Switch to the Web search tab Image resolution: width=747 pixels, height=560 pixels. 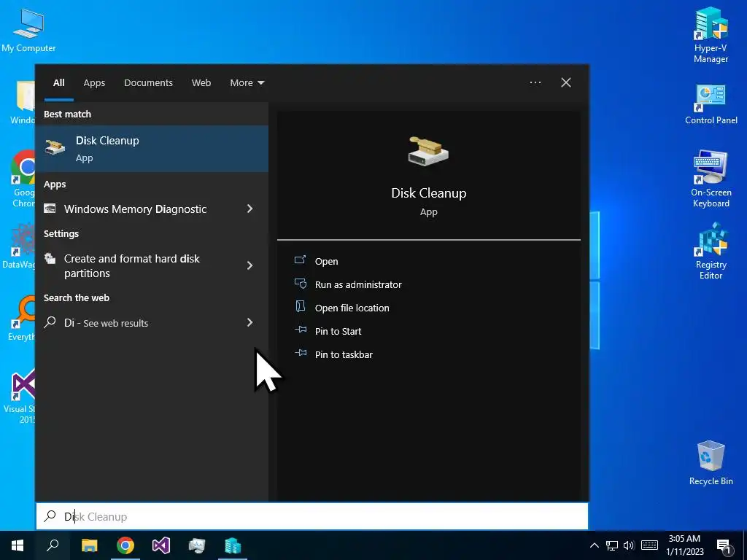[201, 82]
